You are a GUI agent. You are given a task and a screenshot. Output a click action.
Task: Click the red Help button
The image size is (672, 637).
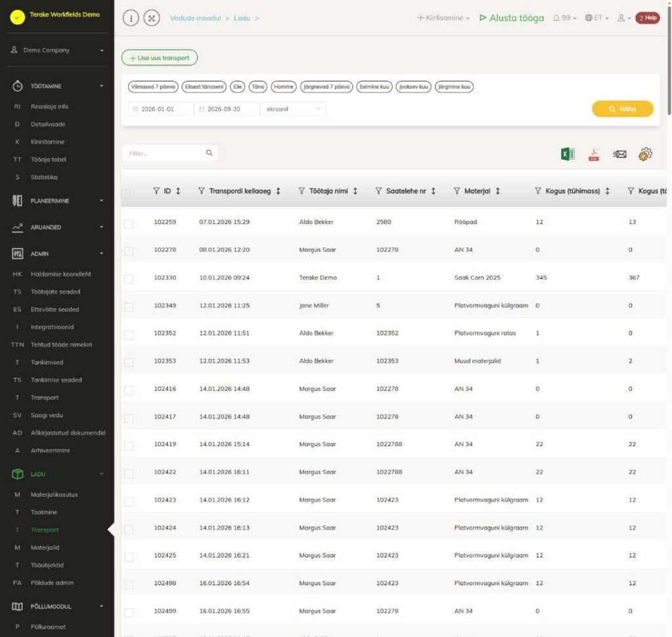[647, 18]
